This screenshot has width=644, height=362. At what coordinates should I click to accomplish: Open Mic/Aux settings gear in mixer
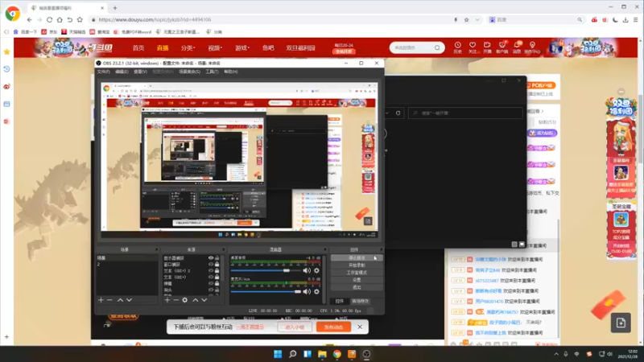316,291
